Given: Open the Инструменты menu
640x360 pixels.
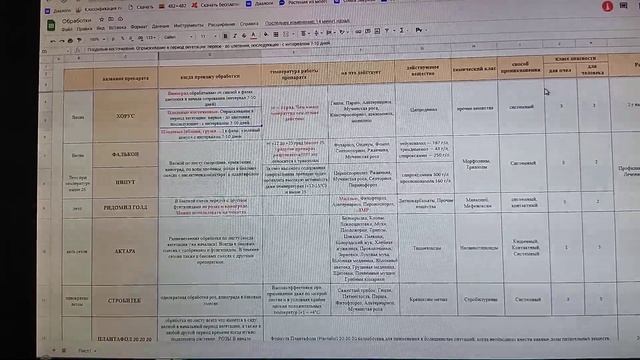Looking at the screenshot, I should click(189, 25).
